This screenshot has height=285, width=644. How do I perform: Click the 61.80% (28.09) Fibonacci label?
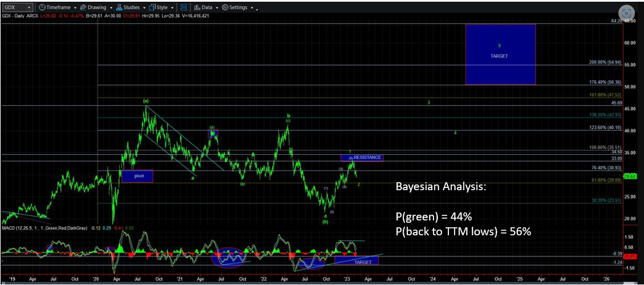[606, 180]
